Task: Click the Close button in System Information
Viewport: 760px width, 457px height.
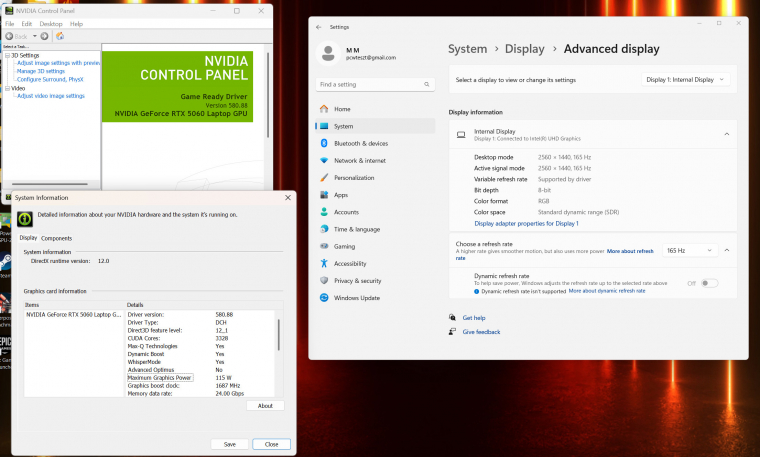Action: tap(271, 444)
